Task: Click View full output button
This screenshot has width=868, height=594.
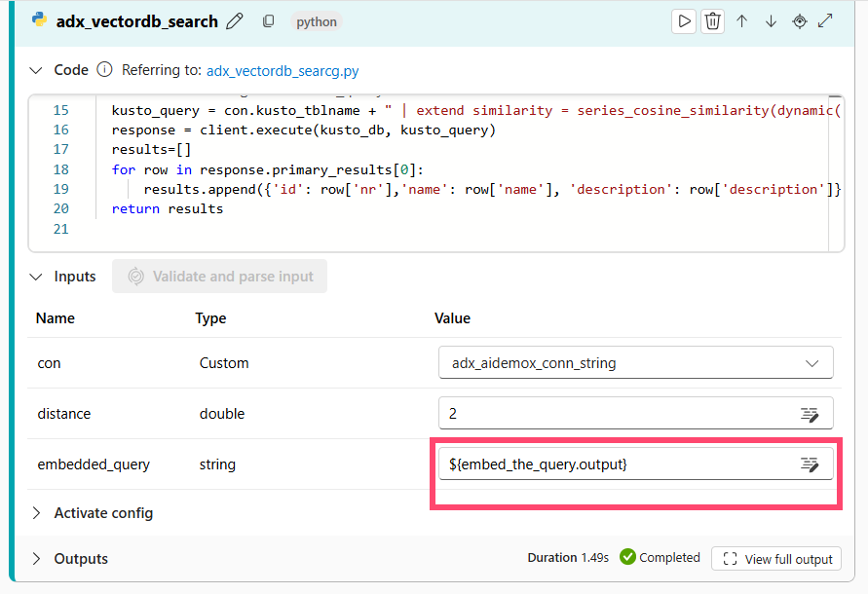Action: point(776,559)
